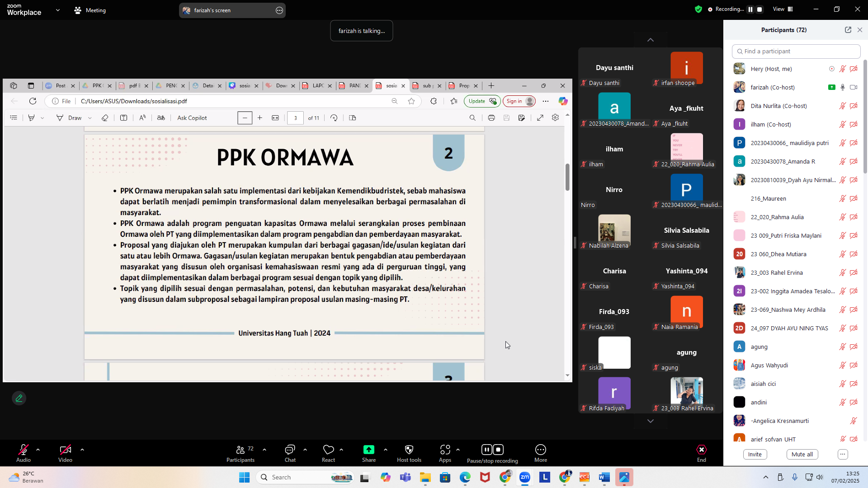
Task: Pause the meeting recording
Action: [486, 450]
